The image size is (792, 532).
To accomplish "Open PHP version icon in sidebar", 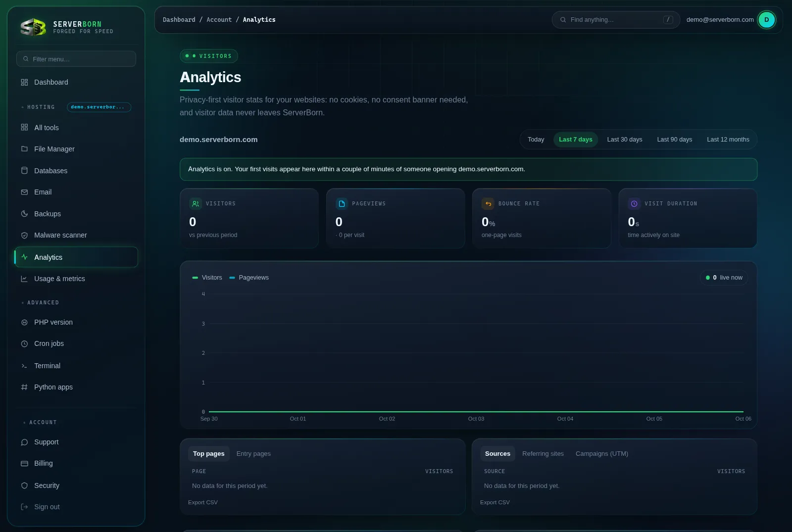I will (24, 322).
